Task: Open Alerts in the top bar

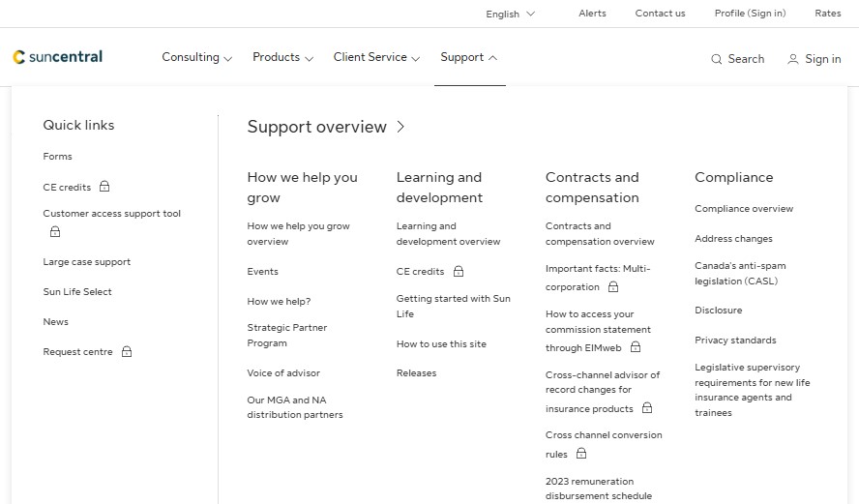Action: pos(592,14)
